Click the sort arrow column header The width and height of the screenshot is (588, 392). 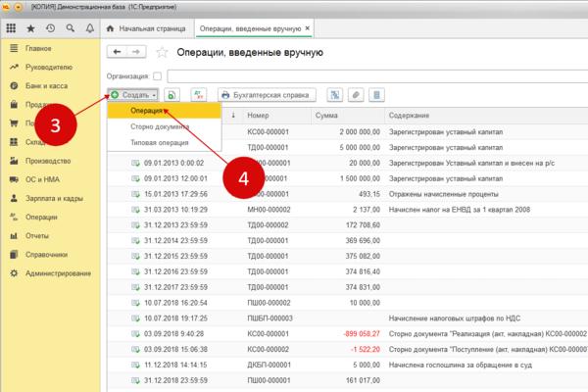pyautogui.click(x=233, y=116)
